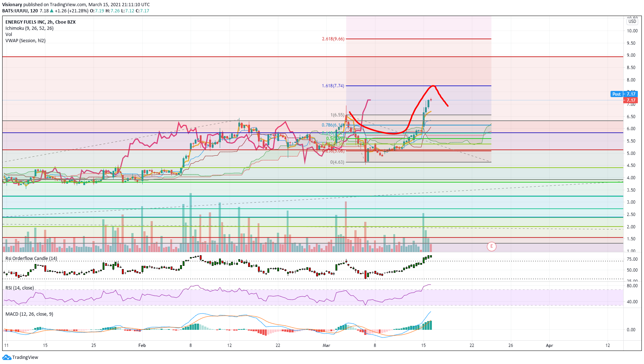Click the 1(6.55) Fibonacci level label
Image resolution: width=644 pixels, height=364 pixels.
click(x=337, y=115)
